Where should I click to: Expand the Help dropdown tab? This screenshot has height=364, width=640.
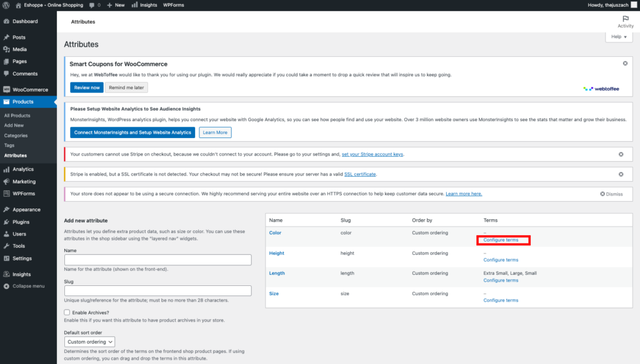coord(618,37)
